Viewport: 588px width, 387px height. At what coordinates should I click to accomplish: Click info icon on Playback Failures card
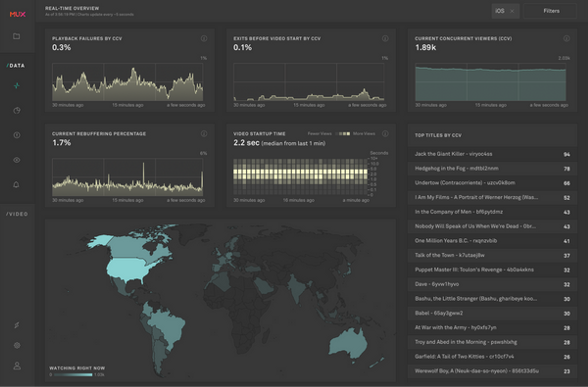tap(204, 39)
